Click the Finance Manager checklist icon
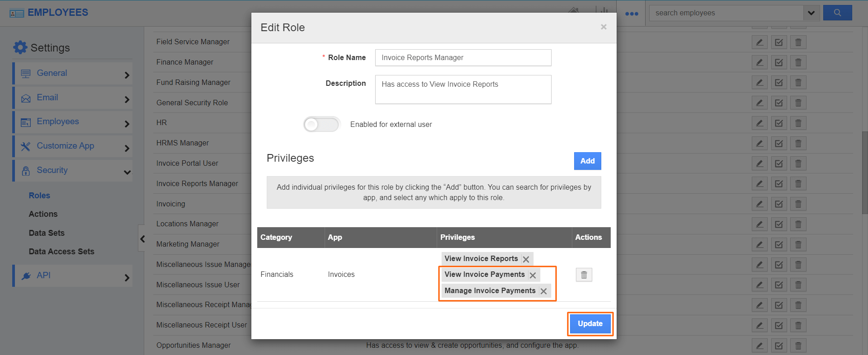The image size is (868, 355). (x=779, y=63)
